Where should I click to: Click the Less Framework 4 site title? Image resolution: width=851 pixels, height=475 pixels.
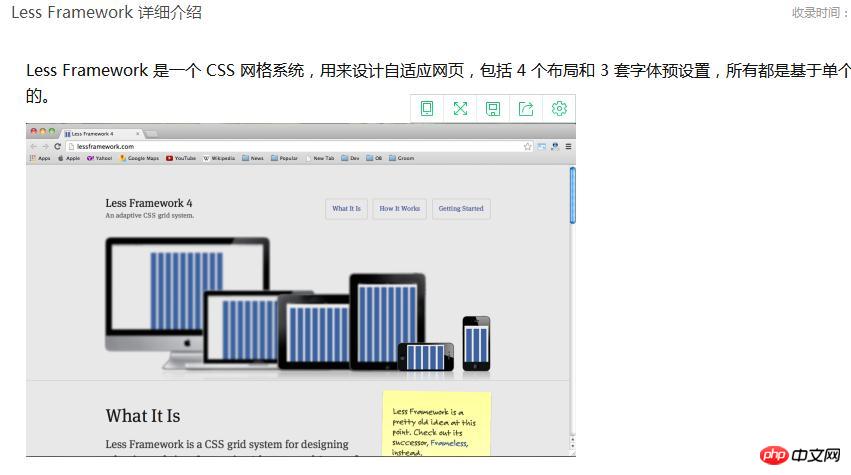coord(149,203)
